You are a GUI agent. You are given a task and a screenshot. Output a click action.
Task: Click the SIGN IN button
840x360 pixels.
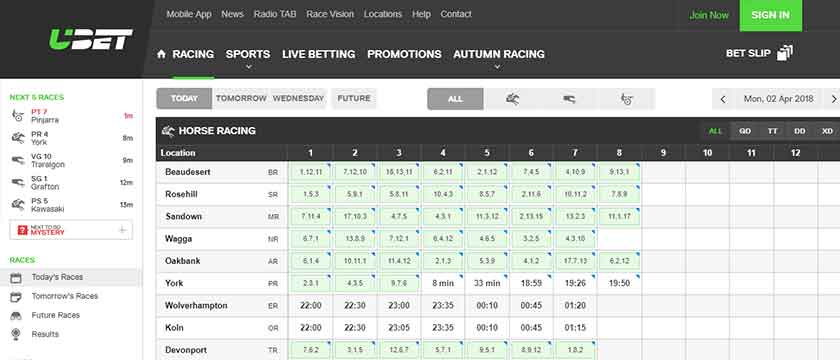pos(770,16)
